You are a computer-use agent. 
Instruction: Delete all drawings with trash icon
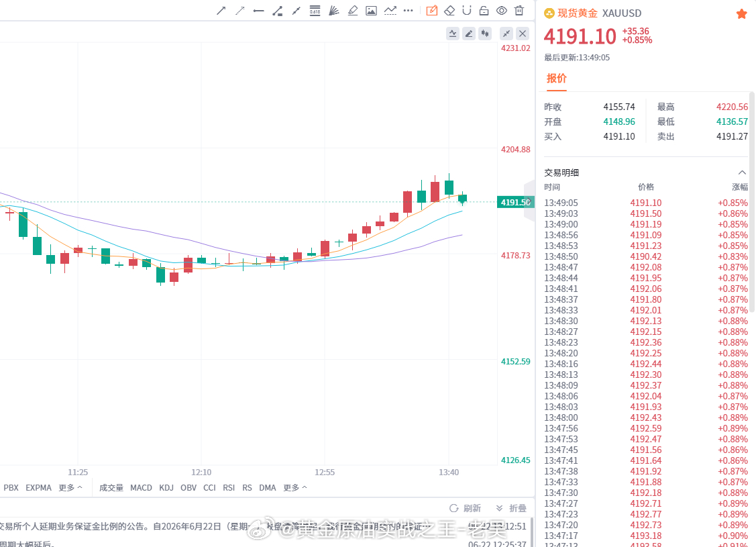[x=519, y=11]
